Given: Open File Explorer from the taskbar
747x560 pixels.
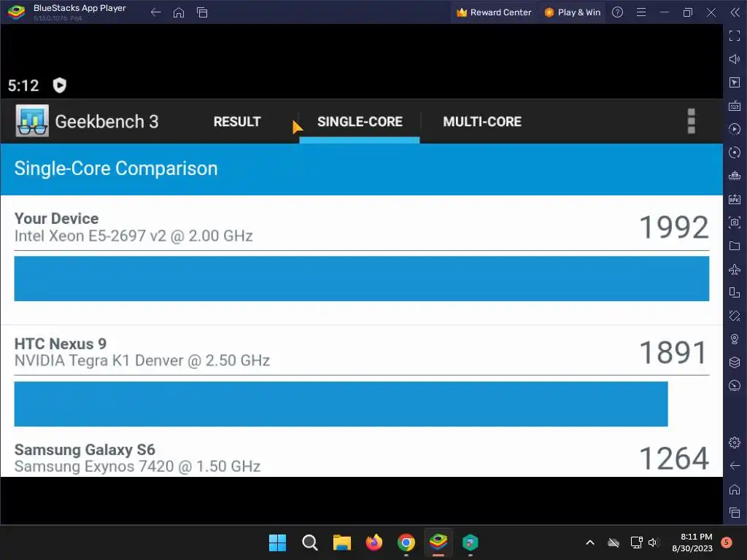Looking at the screenshot, I should point(341,542).
